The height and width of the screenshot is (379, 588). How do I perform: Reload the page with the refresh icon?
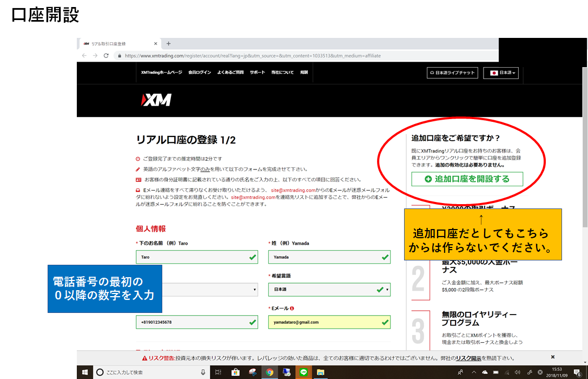click(106, 56)
